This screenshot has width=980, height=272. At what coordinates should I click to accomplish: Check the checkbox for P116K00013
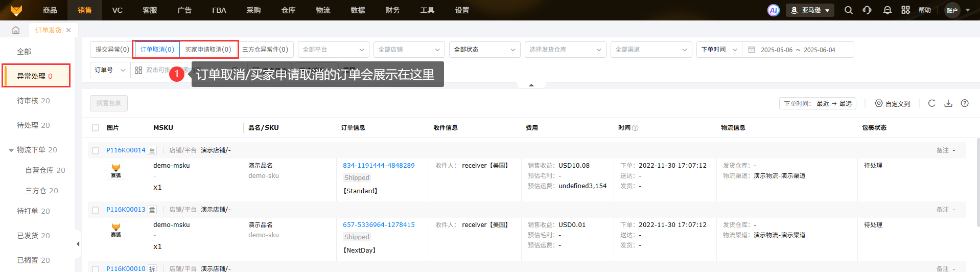click(x=96, y=210)
